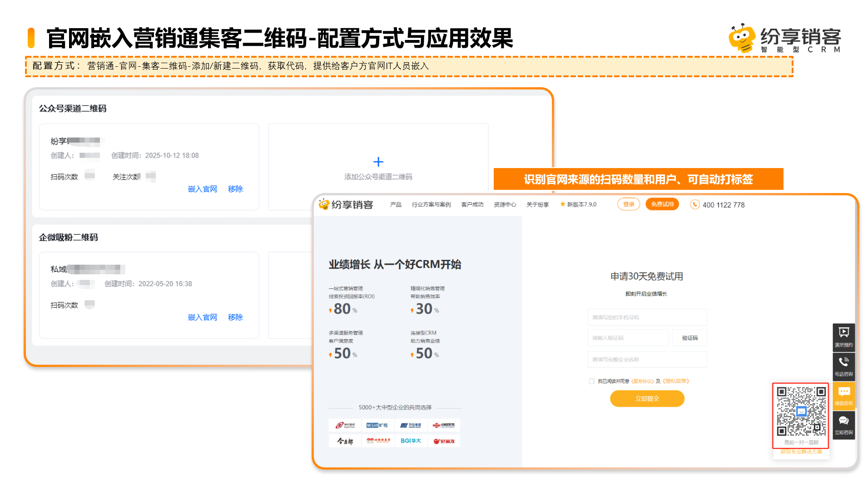Click the MEGVII 旷视 customer logo
The width and height of the screenshot is (868, 486).
point(377,425)
